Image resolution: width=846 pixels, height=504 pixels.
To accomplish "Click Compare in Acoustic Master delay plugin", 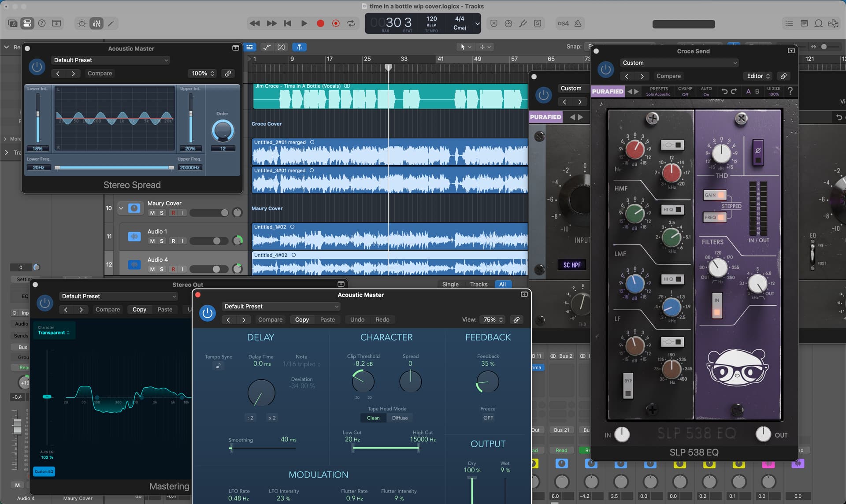I will click(270, 319).
